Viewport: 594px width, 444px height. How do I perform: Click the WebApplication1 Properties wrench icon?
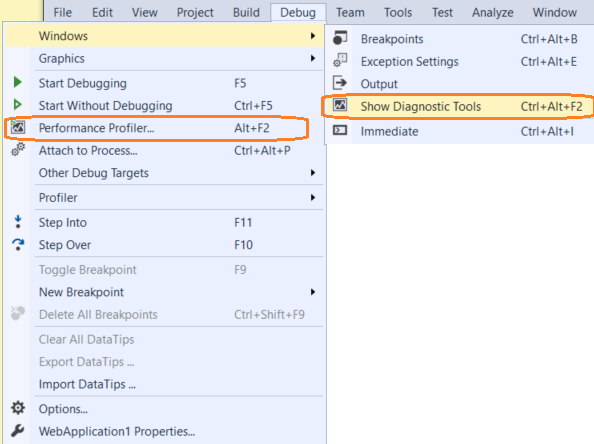(x=17, y=431)
